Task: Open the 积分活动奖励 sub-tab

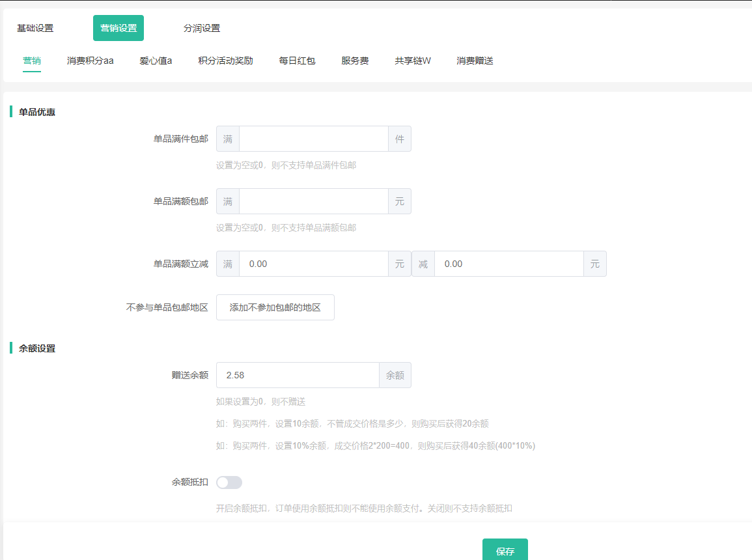Action: (225, 61)
